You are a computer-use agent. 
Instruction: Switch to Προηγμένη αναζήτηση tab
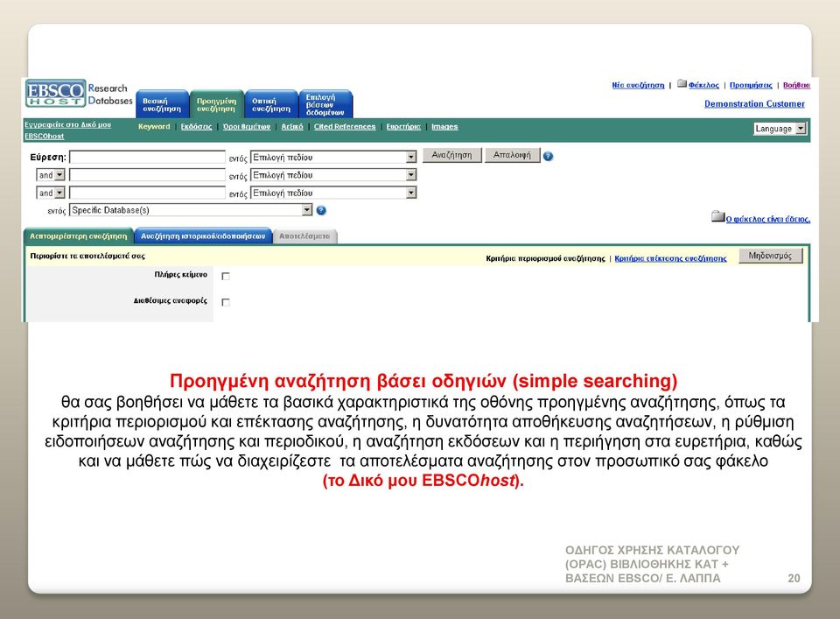[x=216, y=104]
